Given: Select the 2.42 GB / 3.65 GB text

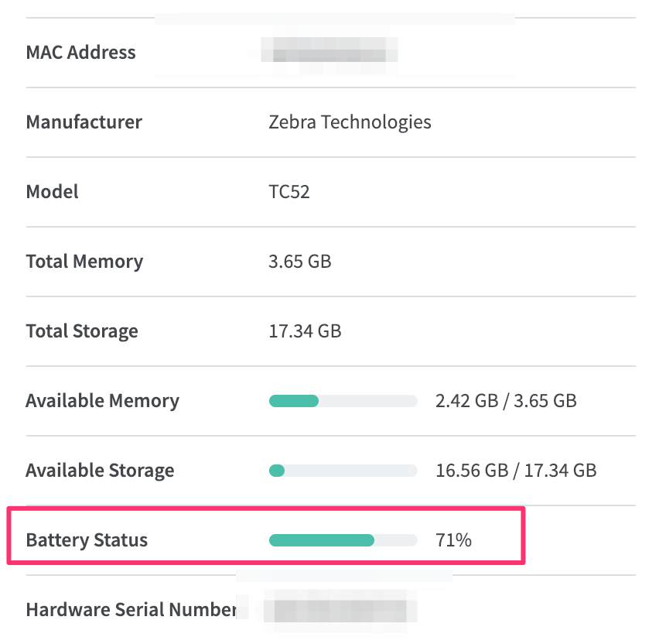Looking at the screenshot, I should coord(506,401).
